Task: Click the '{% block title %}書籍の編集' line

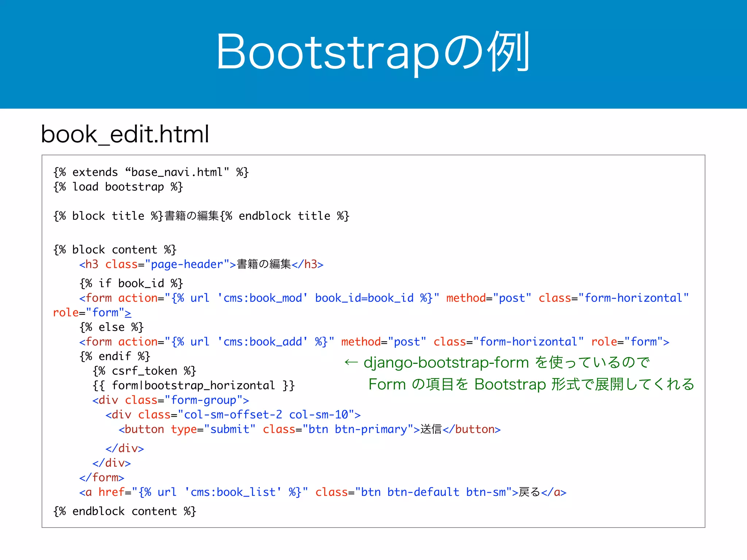Action: click(201, 216)
